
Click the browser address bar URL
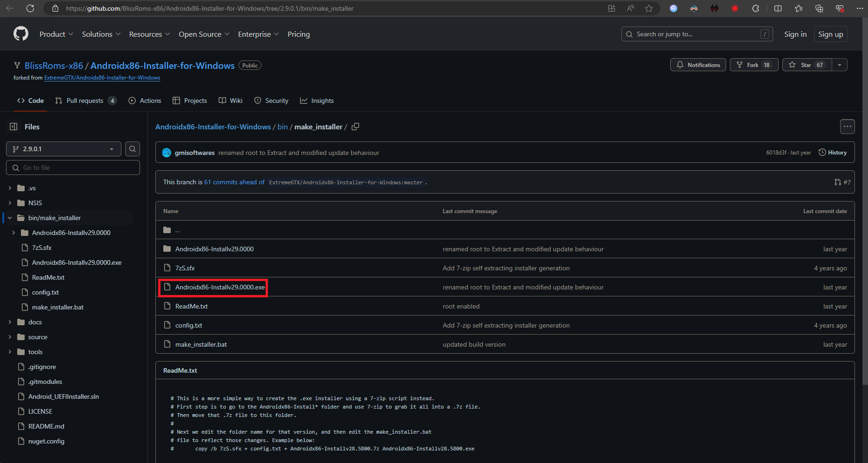[x=210, y=8]
